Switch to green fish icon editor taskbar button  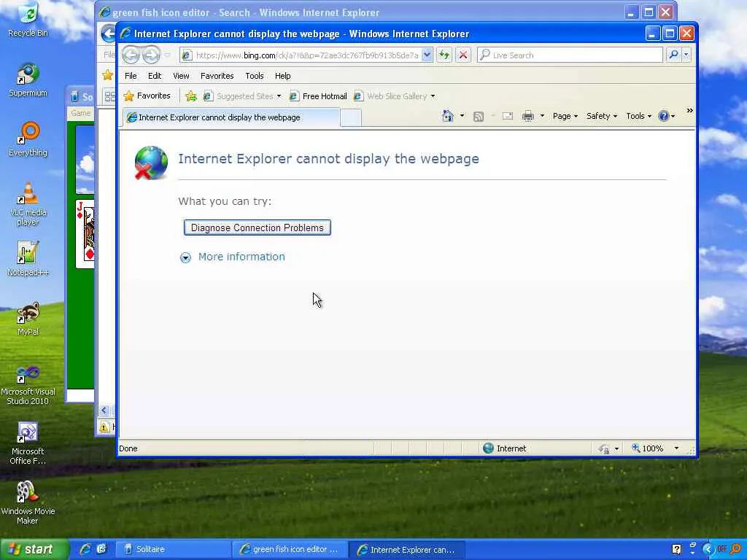(290, 549)
